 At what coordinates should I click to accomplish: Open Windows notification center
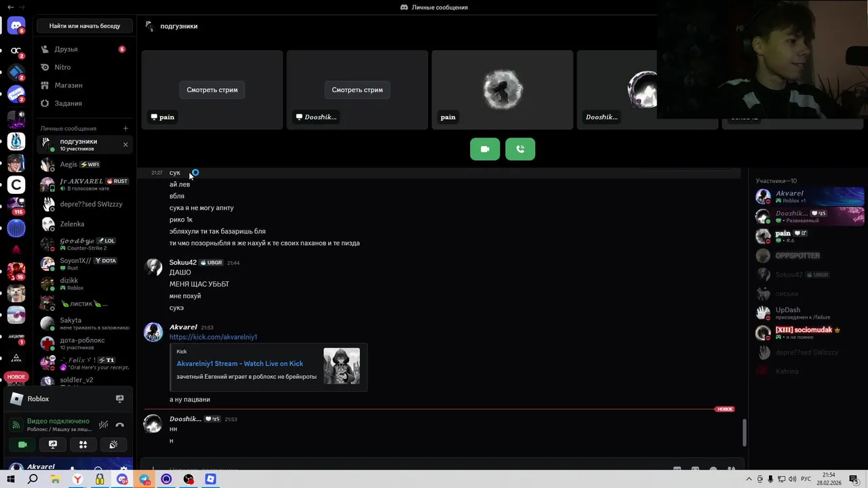[854, 479]
